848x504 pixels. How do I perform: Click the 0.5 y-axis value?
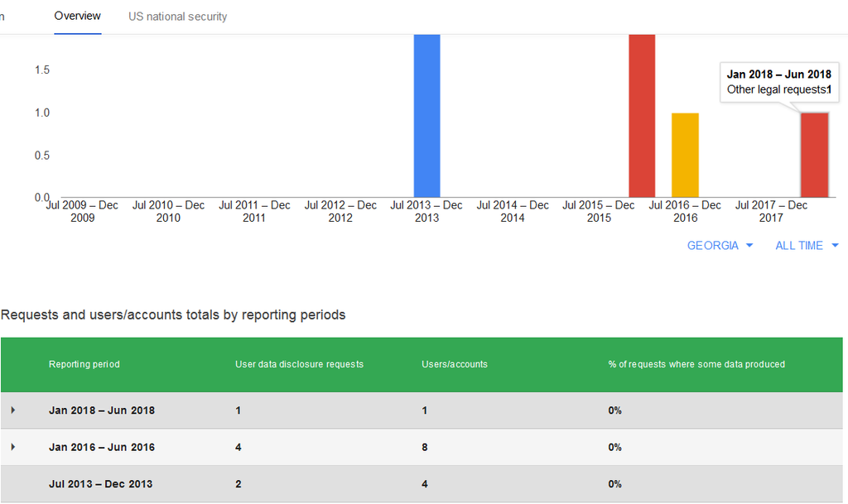42,155
